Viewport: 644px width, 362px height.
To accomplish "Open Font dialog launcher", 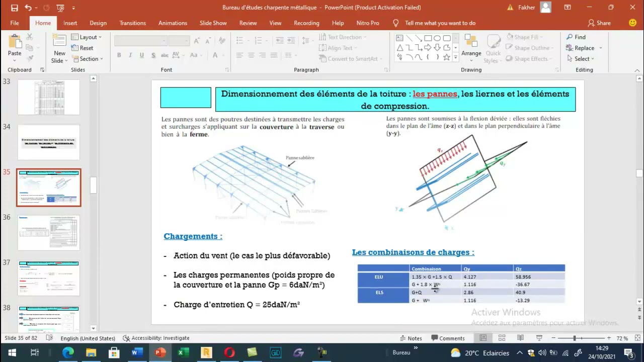I will pyautogui.click(x=227, y=70).
